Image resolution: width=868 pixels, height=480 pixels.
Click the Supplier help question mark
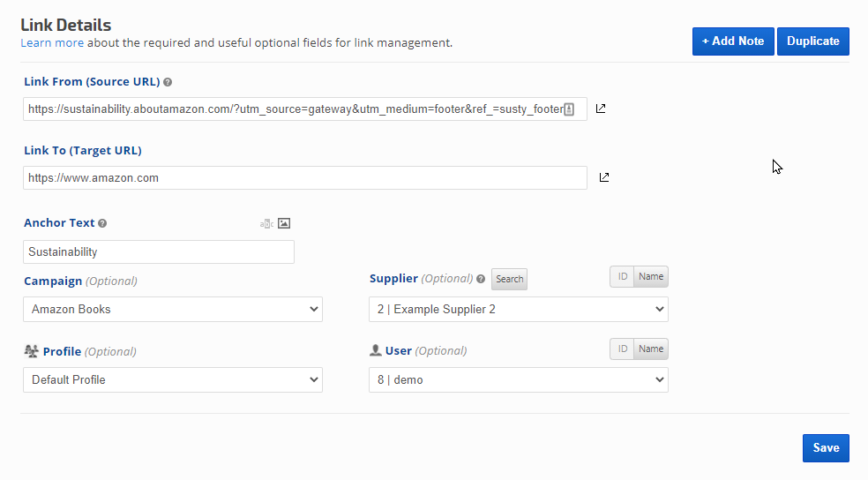click(481, 279)
